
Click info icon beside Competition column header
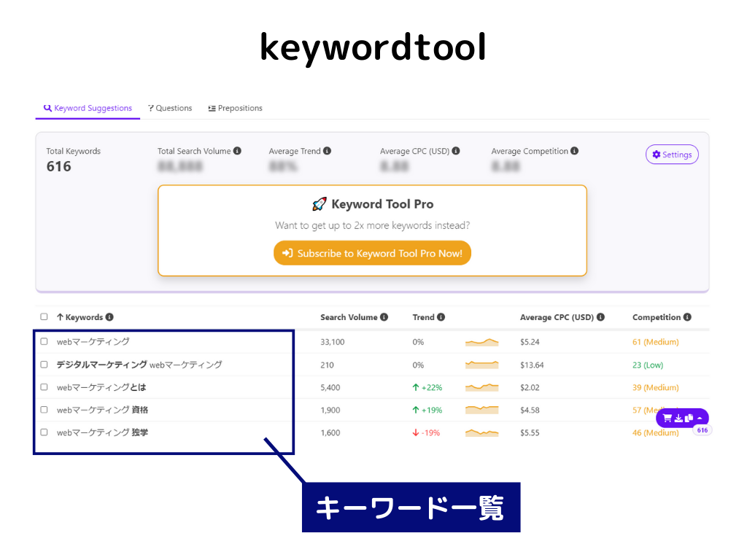pyautogui.click(x=687, y=317)
